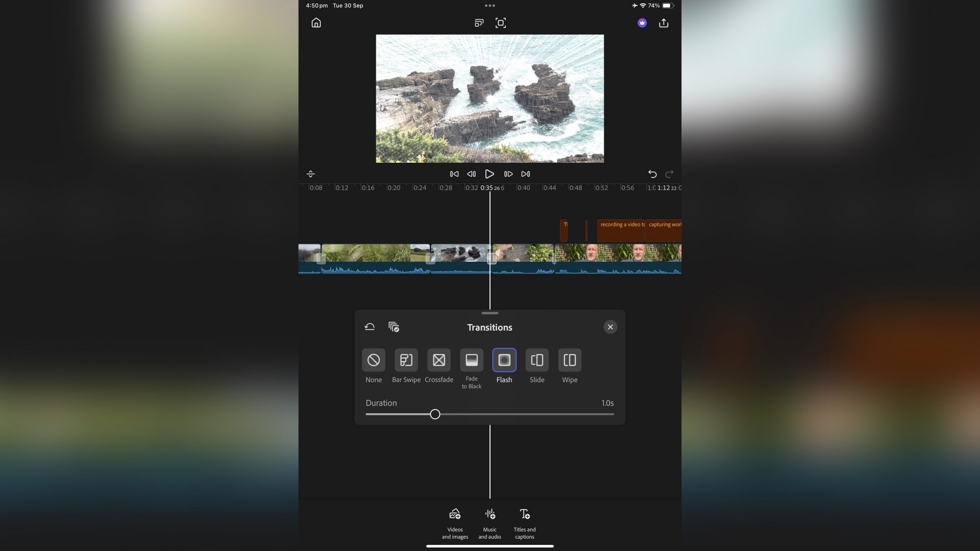980x551 pixels.
Task: Reset transition changes with revert icon
Action: pos(369,327)
